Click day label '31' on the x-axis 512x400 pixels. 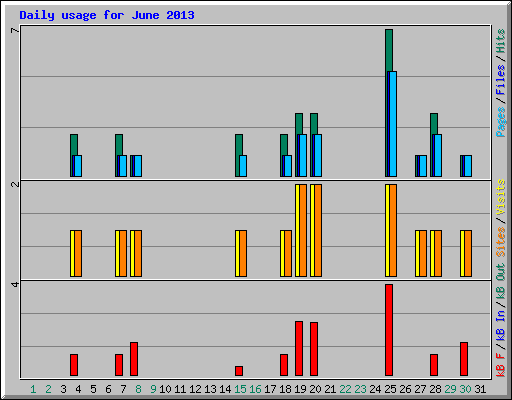[x=480, y=389]
